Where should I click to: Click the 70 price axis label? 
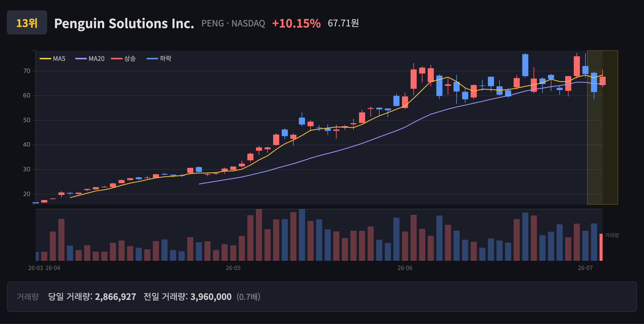(x=27, y=71)
